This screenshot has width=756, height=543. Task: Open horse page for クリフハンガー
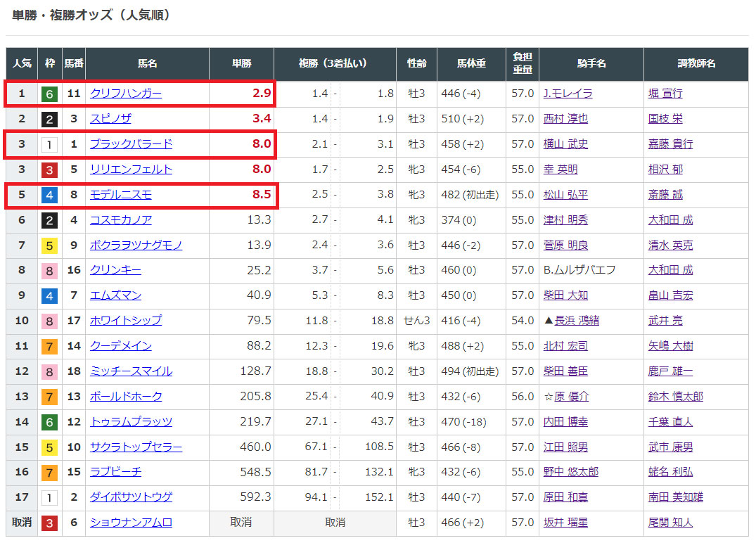tap(125, 94)
